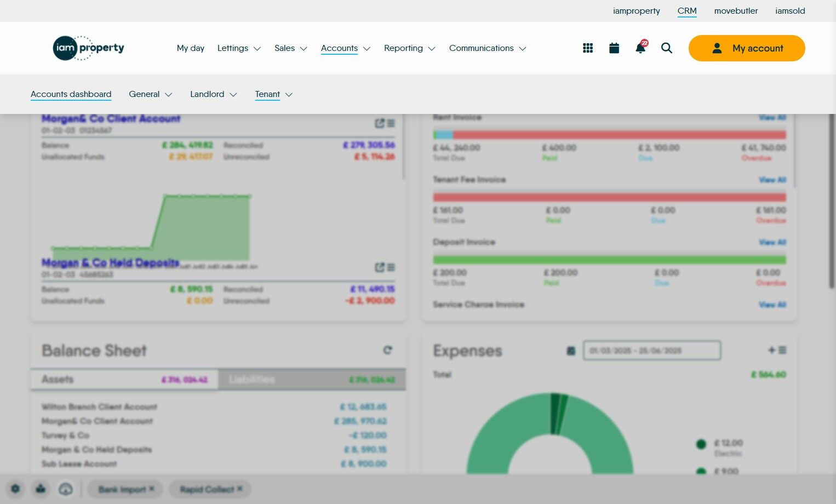This screenshot has height=504, width=836.
Task: Expand the Lettings menu
Action: [x=239, y=48]
